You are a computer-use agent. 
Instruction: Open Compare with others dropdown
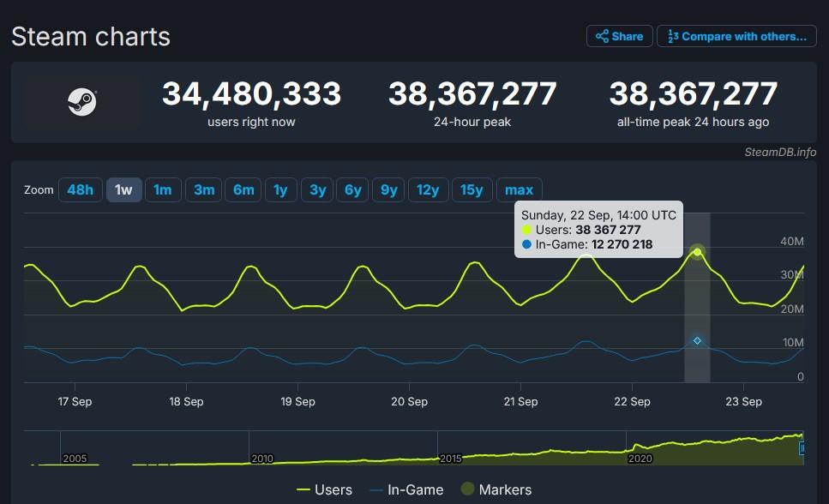point(736,36)
